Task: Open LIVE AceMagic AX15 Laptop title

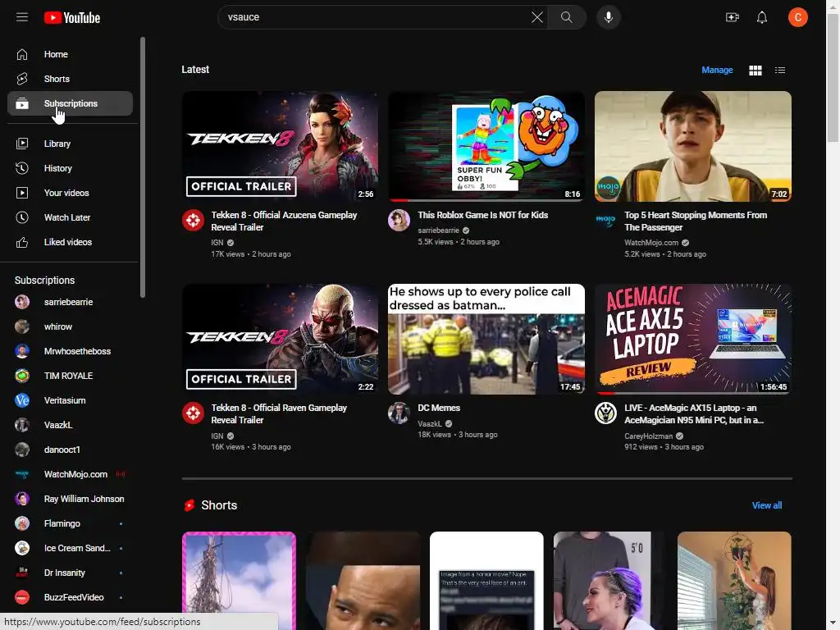Action: click(x=694, y=413)
